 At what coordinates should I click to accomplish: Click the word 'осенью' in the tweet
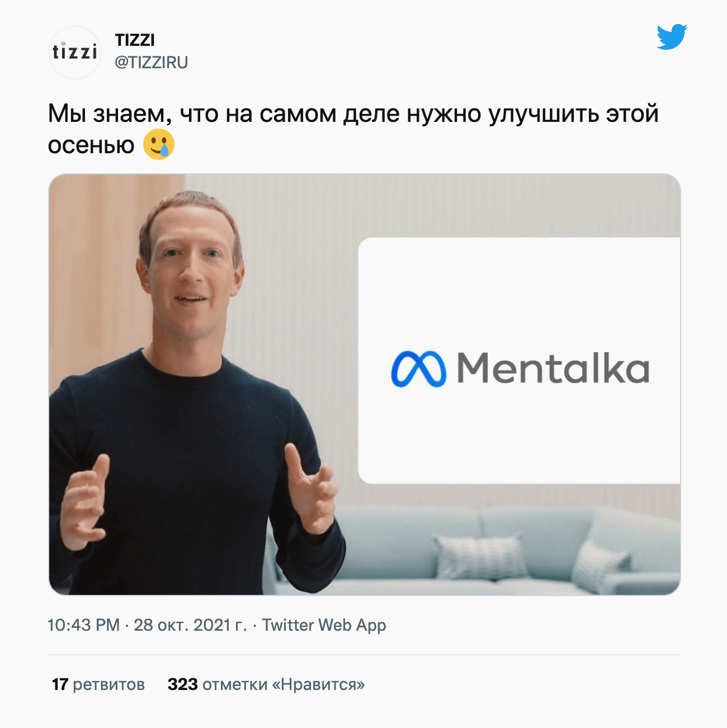(x=91, y=145)
